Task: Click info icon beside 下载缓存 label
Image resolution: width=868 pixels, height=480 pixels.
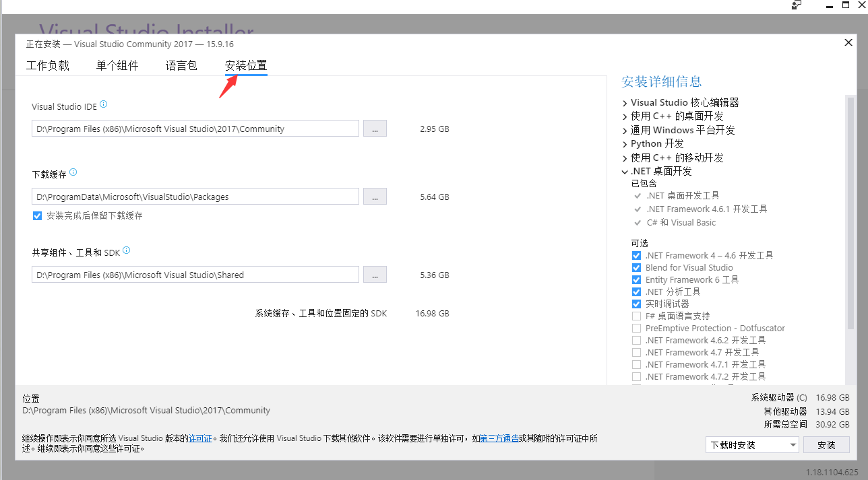Action: [x=73, y=172]
